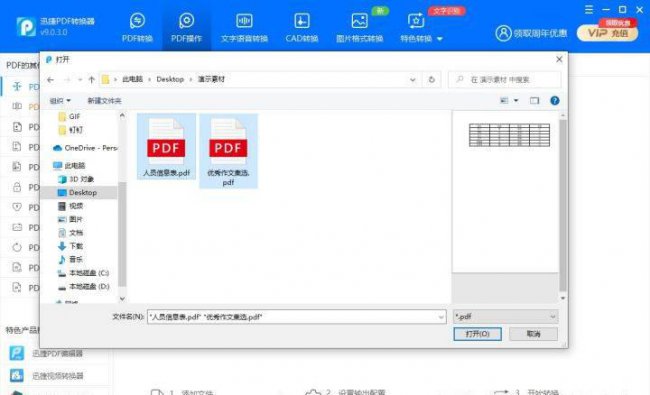Switch to the PDF操作 section
The width and height of the screenshot is (650, 395).
(x=186, y=27)
